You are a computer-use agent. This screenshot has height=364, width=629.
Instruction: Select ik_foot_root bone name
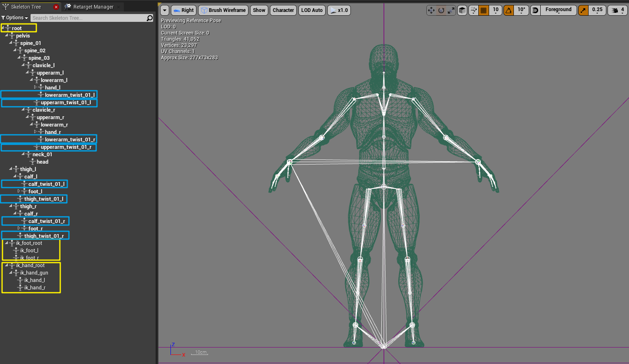click(29, 243)
